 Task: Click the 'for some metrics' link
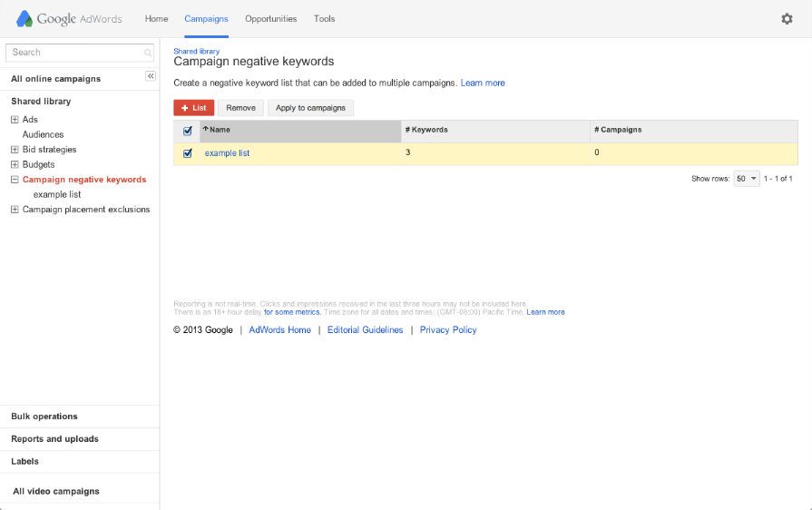tap(292, 312)
